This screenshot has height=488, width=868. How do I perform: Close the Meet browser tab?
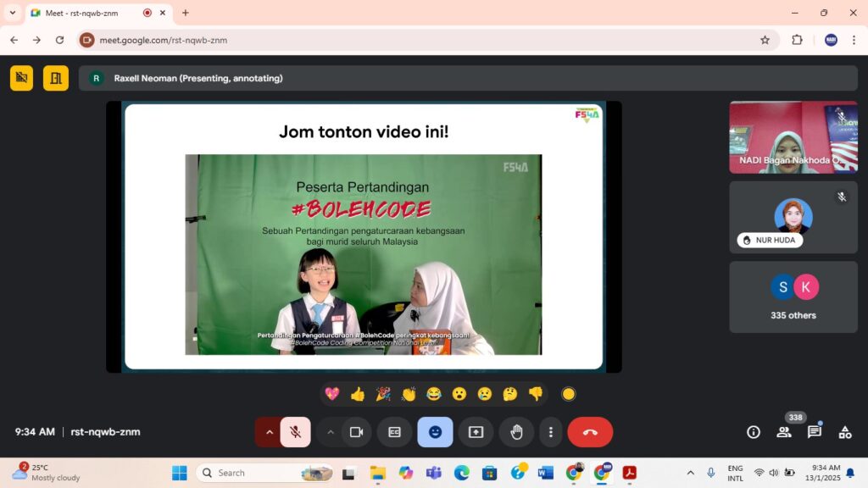pyautogui.click(x=163, y=13)
